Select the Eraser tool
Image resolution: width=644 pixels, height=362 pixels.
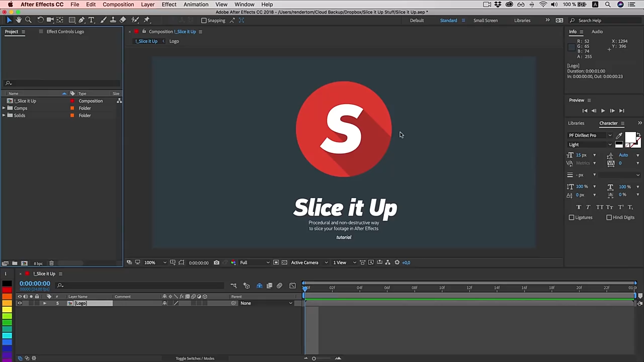(123, 20)
